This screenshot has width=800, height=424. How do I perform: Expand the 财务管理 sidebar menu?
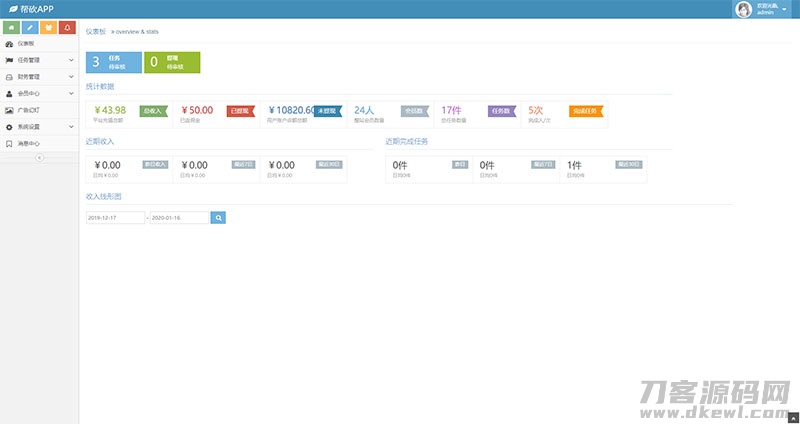[x=71, y=77]
